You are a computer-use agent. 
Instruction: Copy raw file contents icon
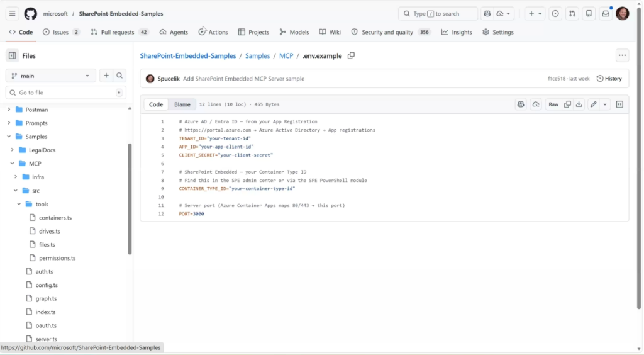click(567, 104)
